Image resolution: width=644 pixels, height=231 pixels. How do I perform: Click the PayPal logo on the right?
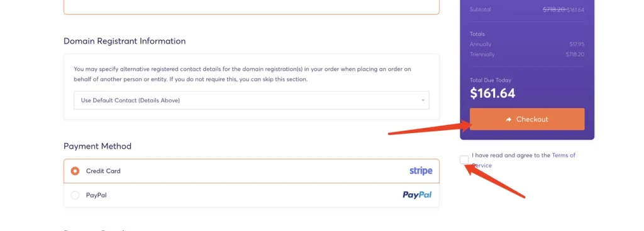coord(417,195)
